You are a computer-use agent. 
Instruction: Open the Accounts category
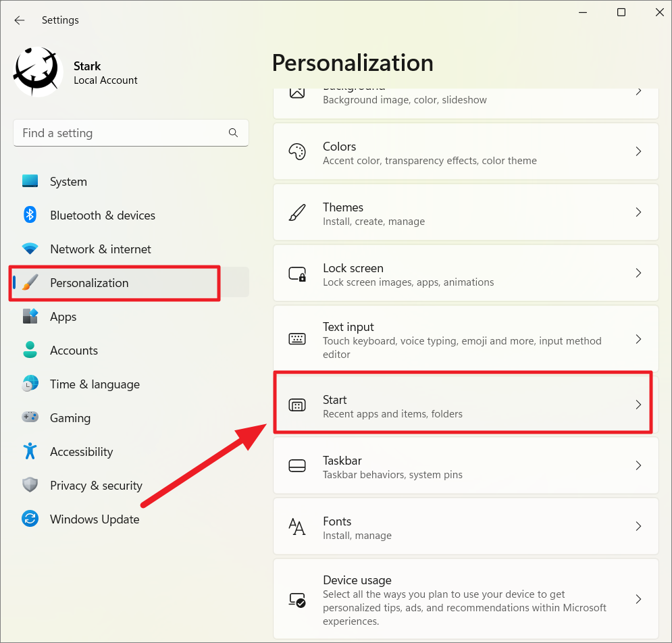tap(74, 351)
